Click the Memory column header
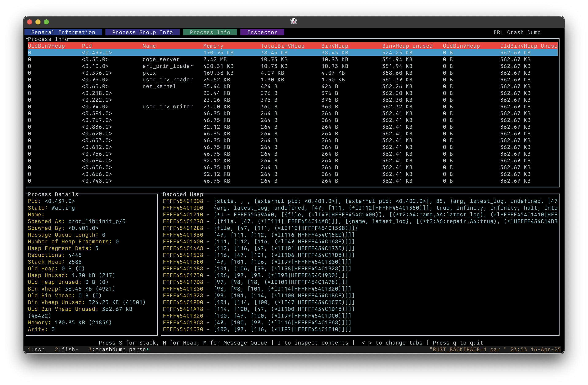This screenshot has width=588, height=385. (x=213, y=46)
